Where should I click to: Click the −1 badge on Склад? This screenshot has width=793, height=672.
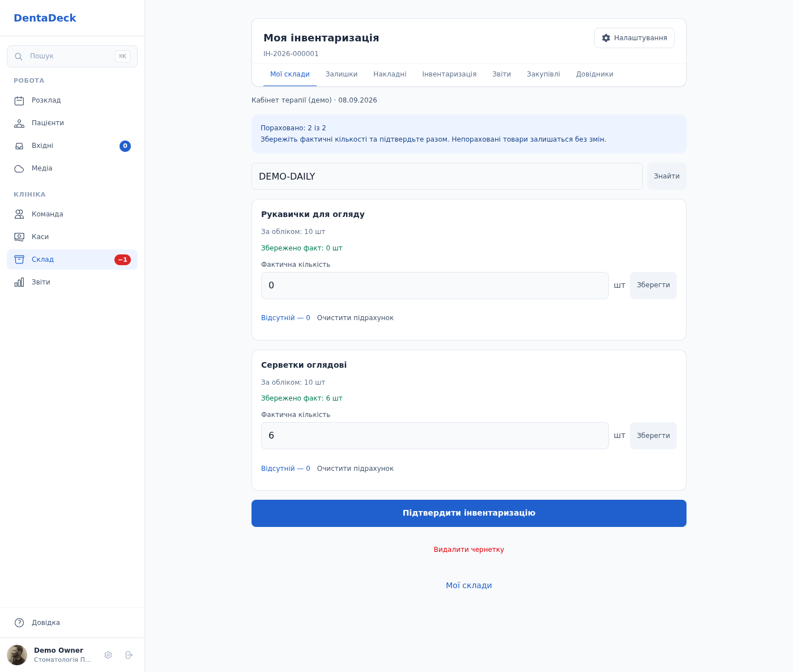[122, 260]
